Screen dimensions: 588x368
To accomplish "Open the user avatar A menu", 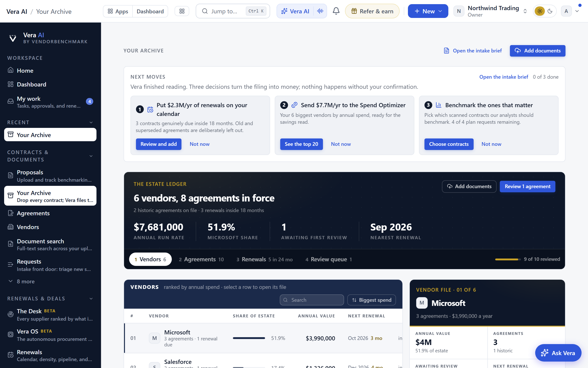I will (566, 11).
